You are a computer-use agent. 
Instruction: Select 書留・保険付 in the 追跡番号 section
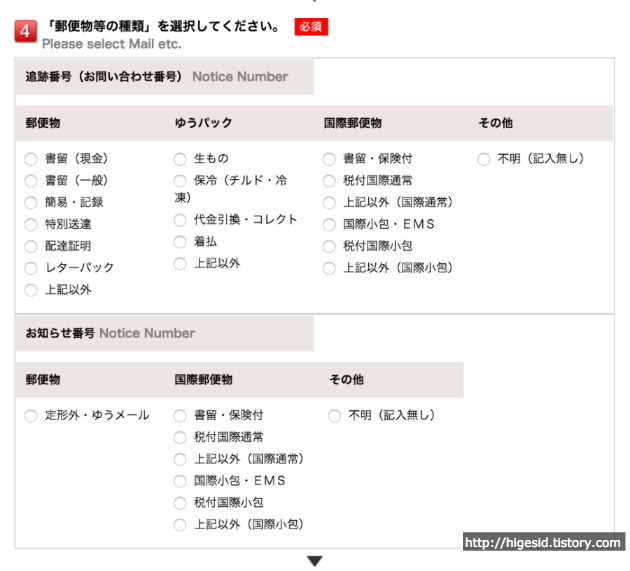click(329, 159)
